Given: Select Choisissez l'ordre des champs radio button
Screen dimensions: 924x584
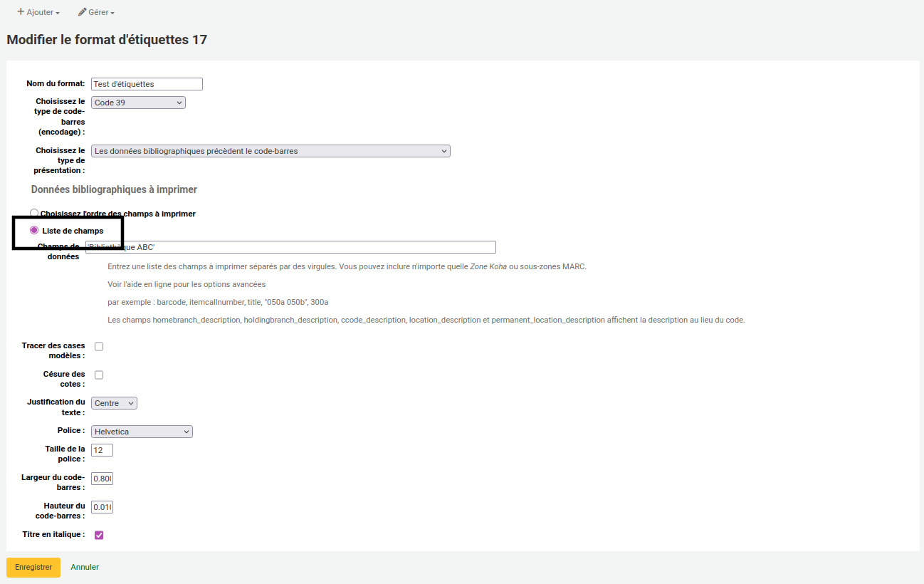Looking at the screenshot, I should click(x=34, y=213).
